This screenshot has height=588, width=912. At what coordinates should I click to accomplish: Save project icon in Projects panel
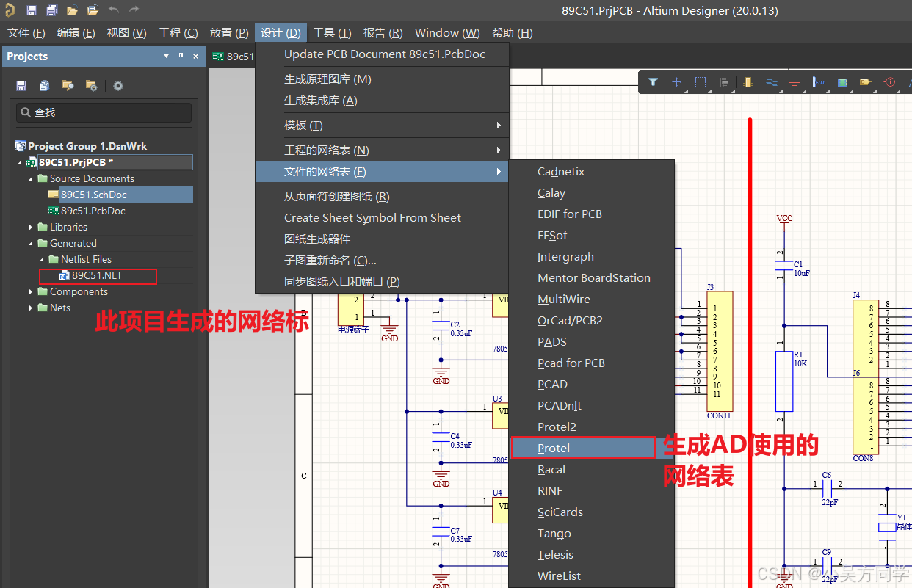point(21,86)
